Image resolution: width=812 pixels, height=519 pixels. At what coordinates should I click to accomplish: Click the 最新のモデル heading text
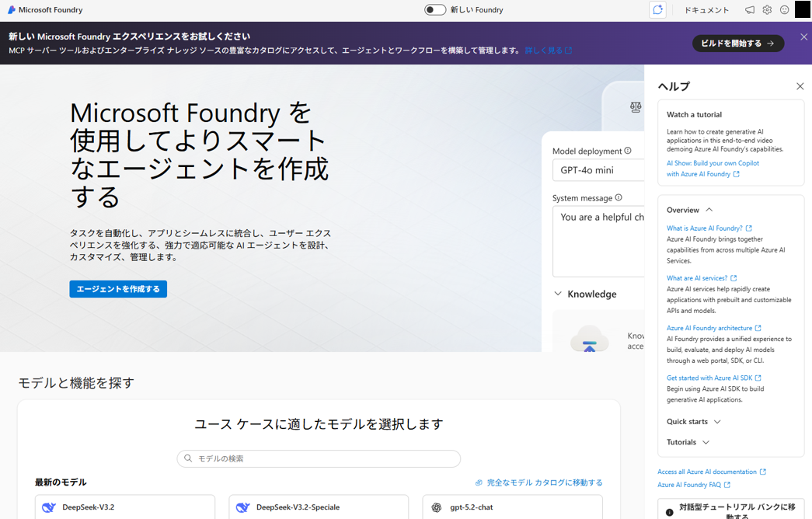(x=61, y=482)
